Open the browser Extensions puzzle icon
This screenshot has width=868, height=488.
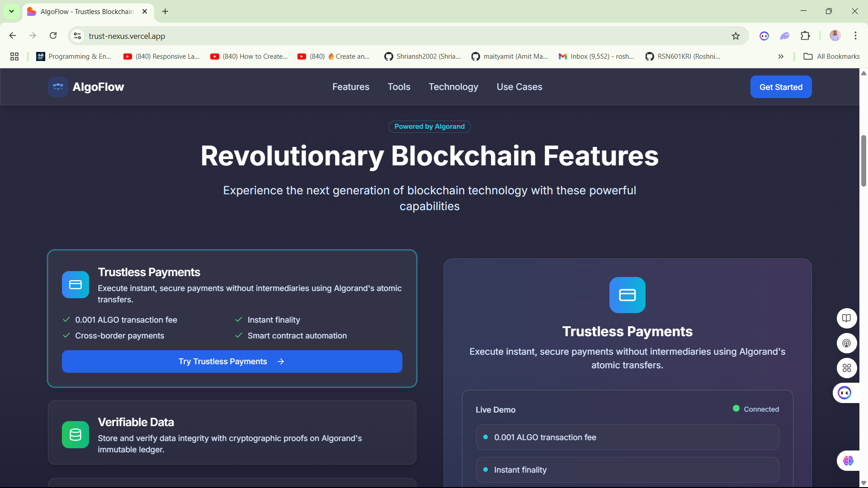coord(805,36)
